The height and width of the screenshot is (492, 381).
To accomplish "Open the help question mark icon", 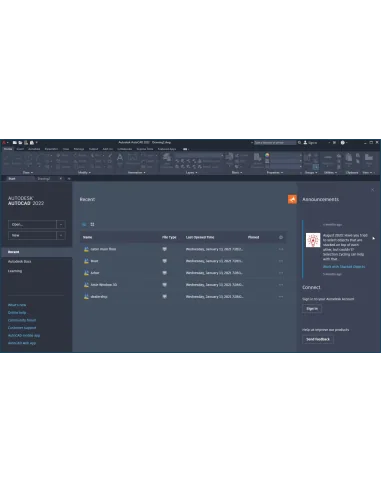I will coord(342,143).
